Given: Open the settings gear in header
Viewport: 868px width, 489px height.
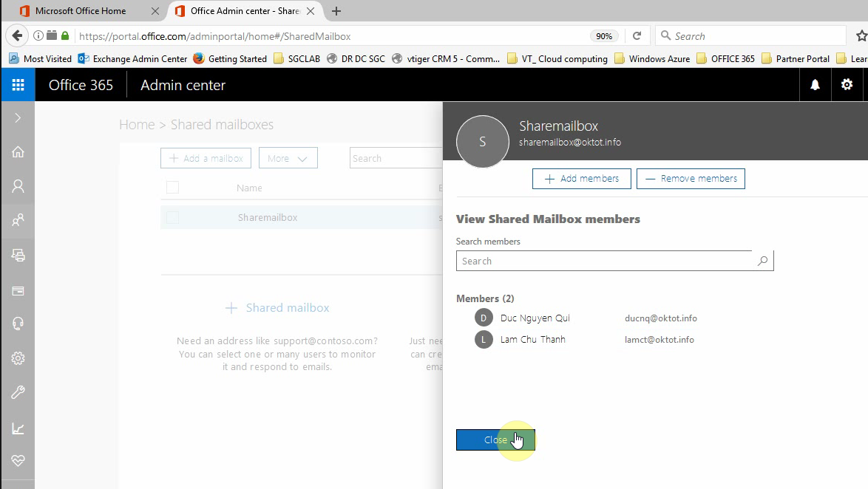Looking at the screenshot, I should 847,85.
